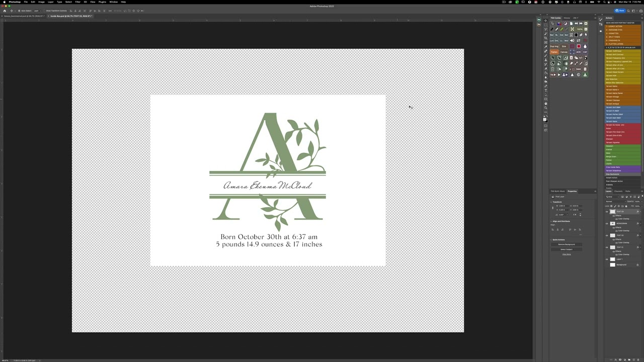Click the S&M button in TK8 panel
This screenshot has width=644, height=362.
click(578, 69)
